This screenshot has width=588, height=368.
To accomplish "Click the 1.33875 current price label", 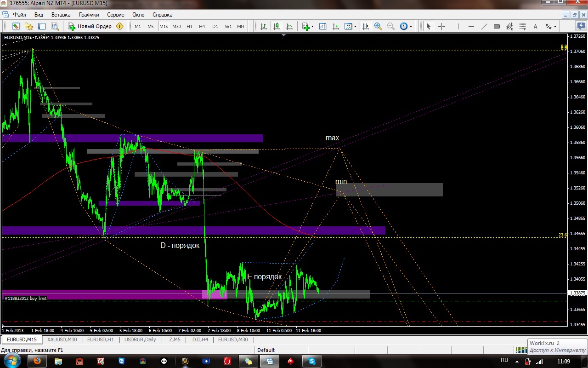I will point(577,293).
